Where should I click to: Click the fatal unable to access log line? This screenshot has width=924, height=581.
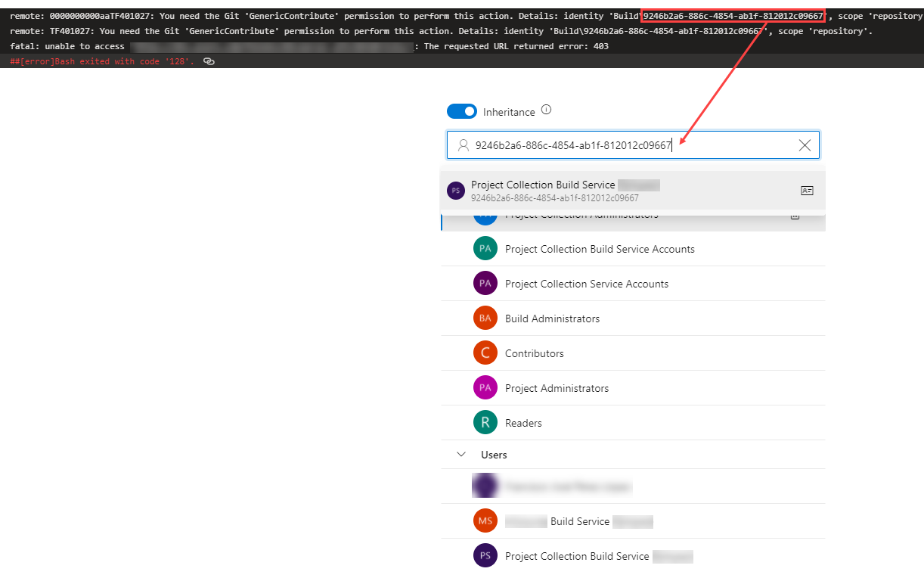click(309, 46)
